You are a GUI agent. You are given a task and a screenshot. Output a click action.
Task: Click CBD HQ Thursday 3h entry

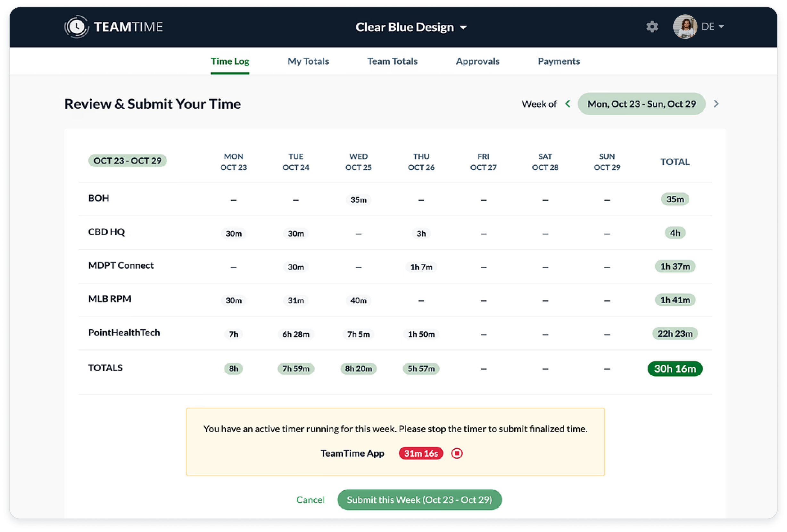[x=421, y=233]
